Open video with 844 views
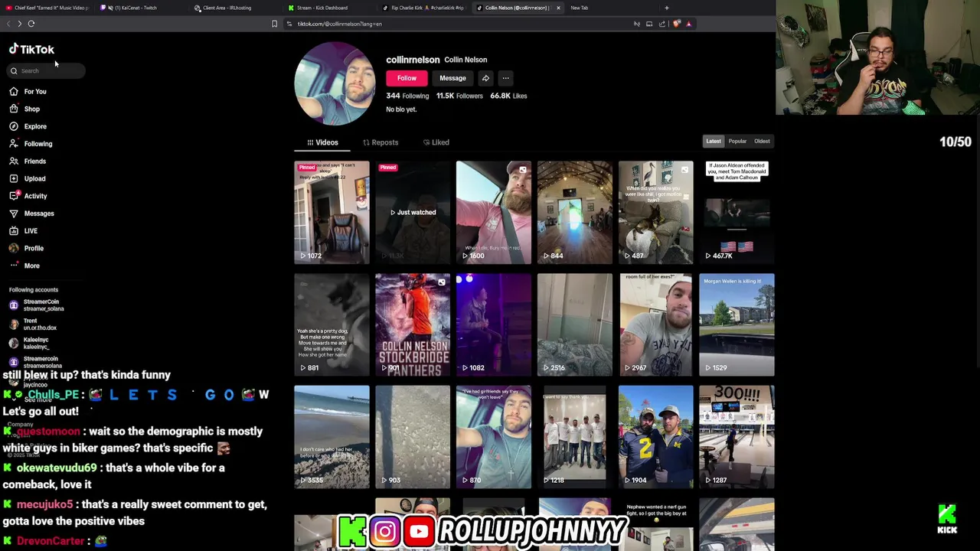The width and height of the screenshot is (980, 551). [x=575, y=212]
